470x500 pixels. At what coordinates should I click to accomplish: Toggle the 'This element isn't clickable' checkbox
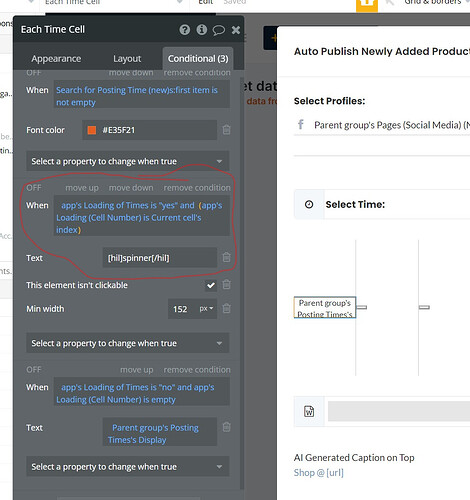[x=211, y=285]
